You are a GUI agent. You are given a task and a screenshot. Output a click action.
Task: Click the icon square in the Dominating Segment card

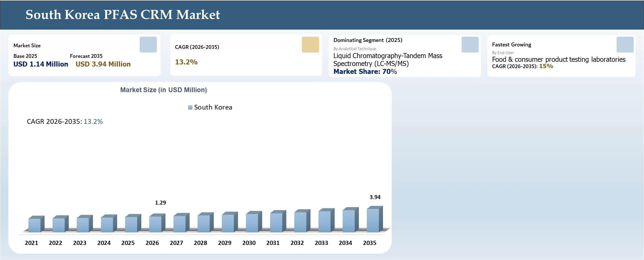(470, 45)
